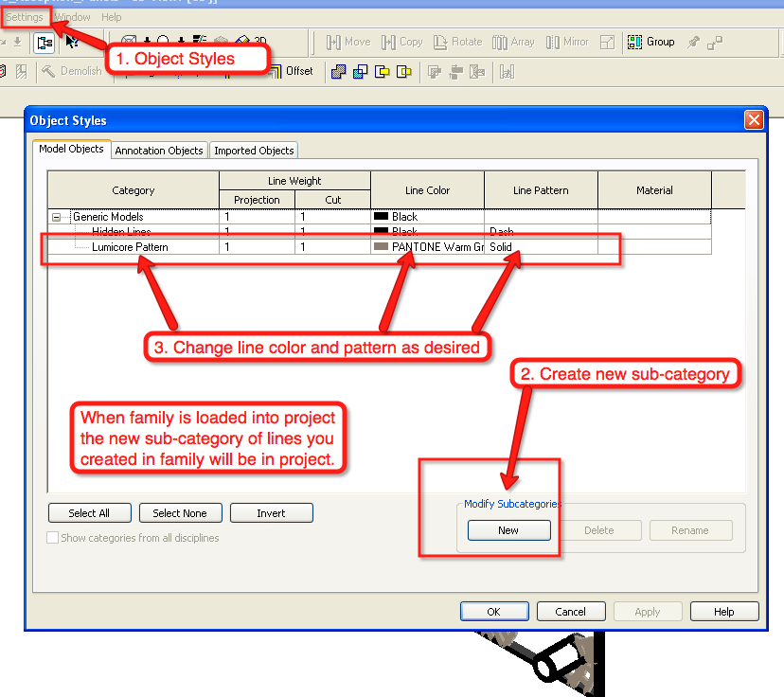Click the Mirror tool icon
The height and width of the screenshot is (697, 784).
coord(553,43)
